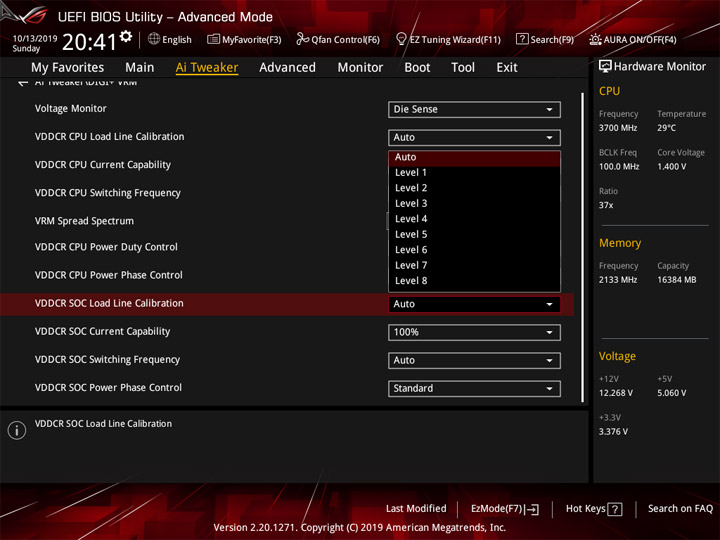Choose Level 4 load line option

tap(474, 219)
